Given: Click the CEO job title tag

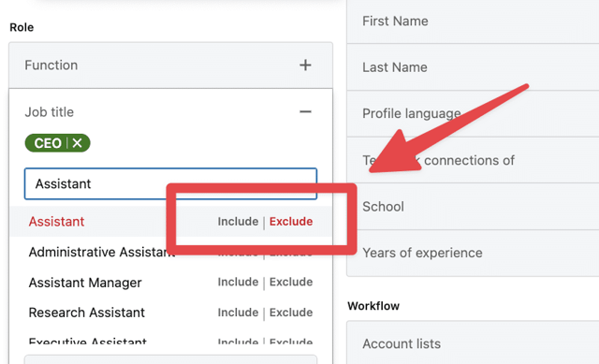Looking at the screenshot, I should point(48,143).
